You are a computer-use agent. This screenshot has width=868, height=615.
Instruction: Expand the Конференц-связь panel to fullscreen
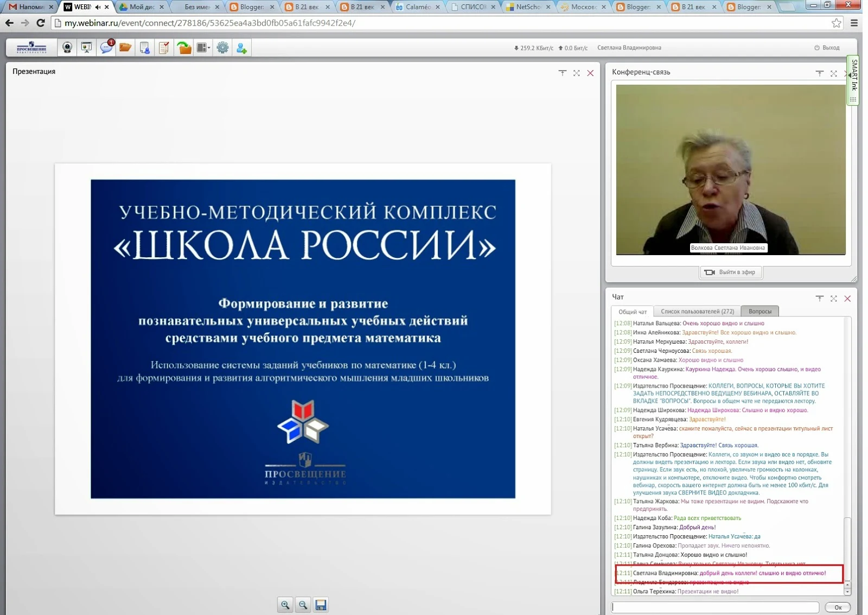tap(834, 73)
